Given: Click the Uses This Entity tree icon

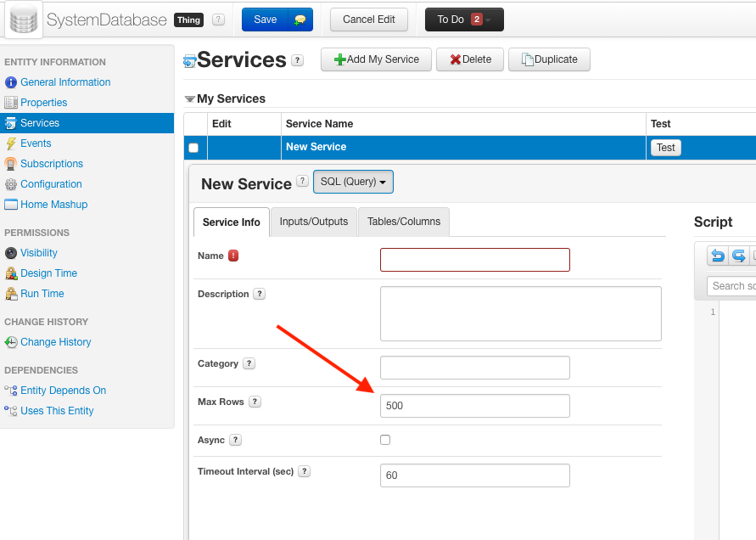Looking at the screenshot, I should [11, 411].
